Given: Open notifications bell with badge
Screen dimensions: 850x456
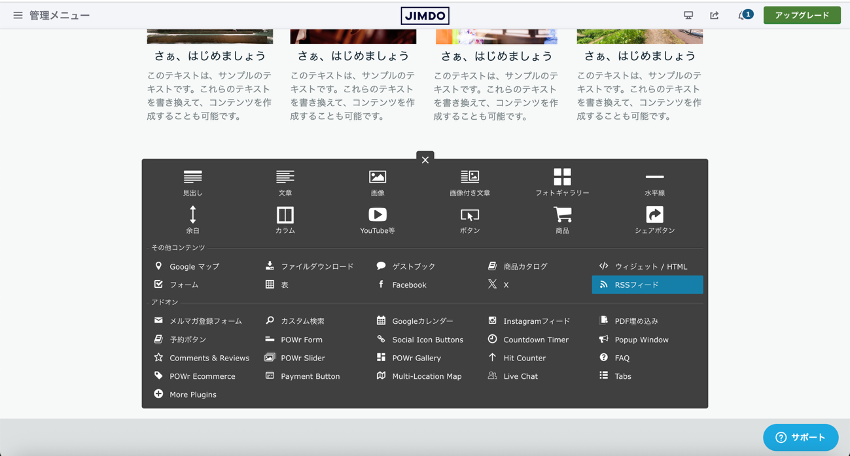Looking at the screenshot, I should 745,15.
